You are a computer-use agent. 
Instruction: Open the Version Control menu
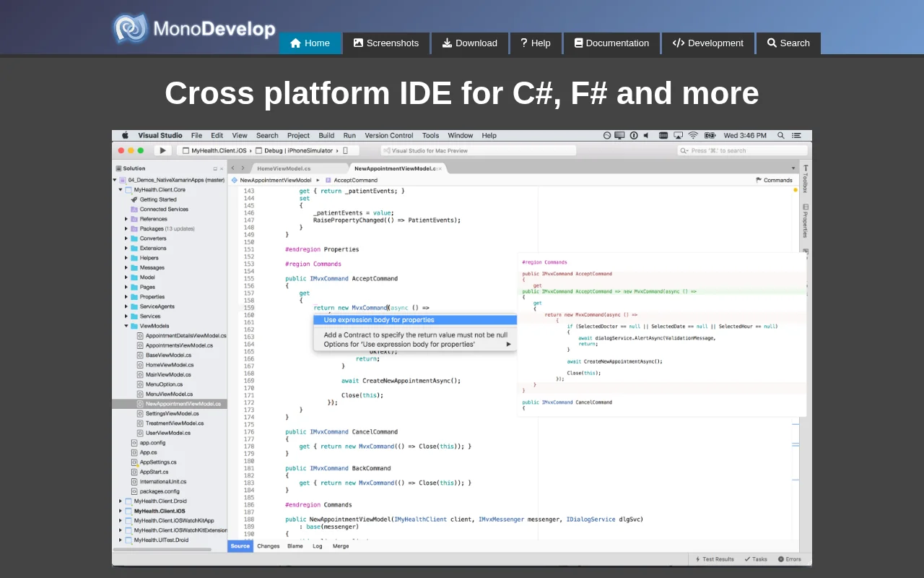click(x=389, y=135)
